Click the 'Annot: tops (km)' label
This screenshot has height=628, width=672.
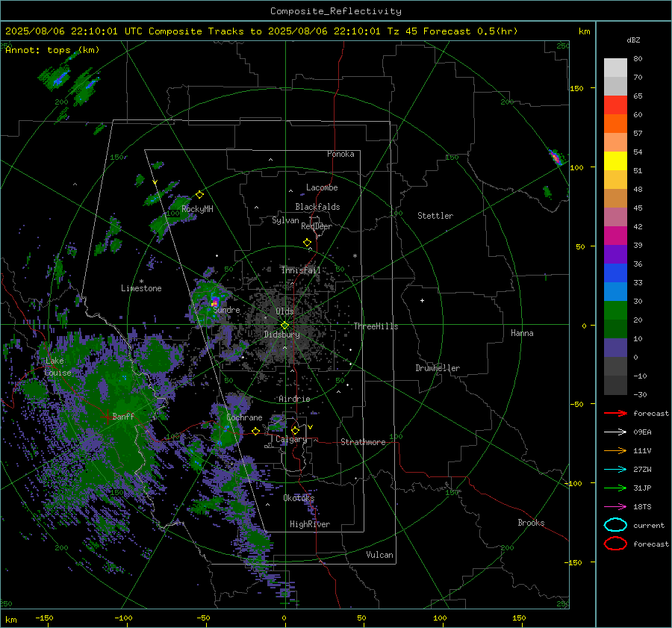tap(52, 50)
